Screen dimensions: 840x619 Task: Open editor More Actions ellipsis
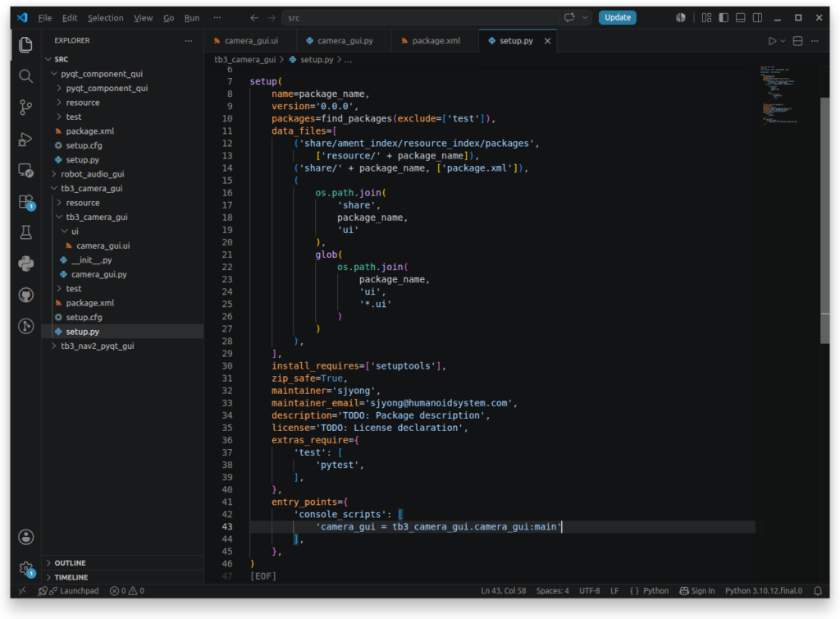[815, 41]
